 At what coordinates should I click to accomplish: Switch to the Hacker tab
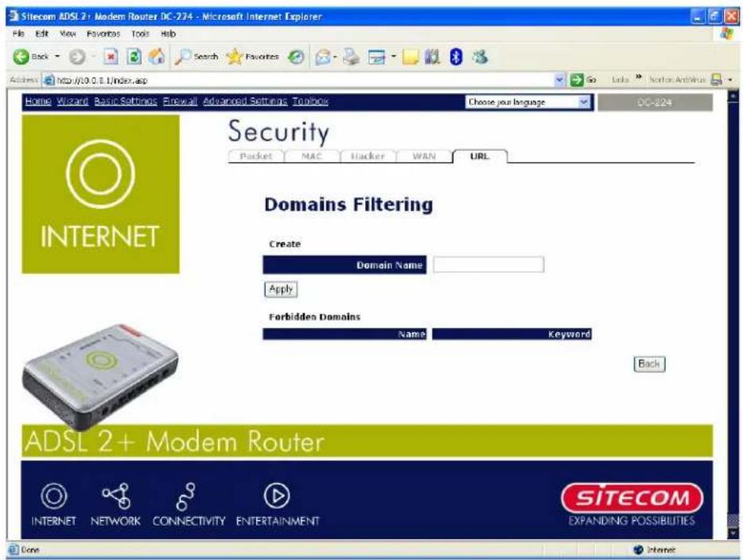point(368,157)
